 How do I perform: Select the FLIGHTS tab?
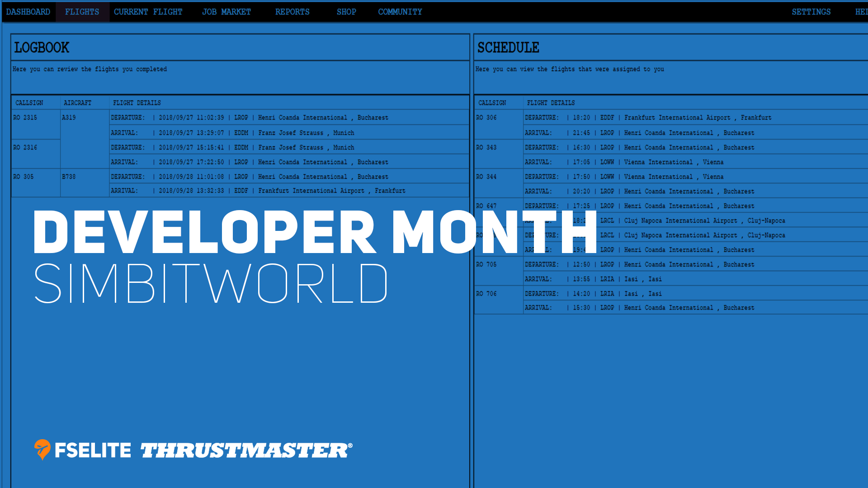[82, 12]
